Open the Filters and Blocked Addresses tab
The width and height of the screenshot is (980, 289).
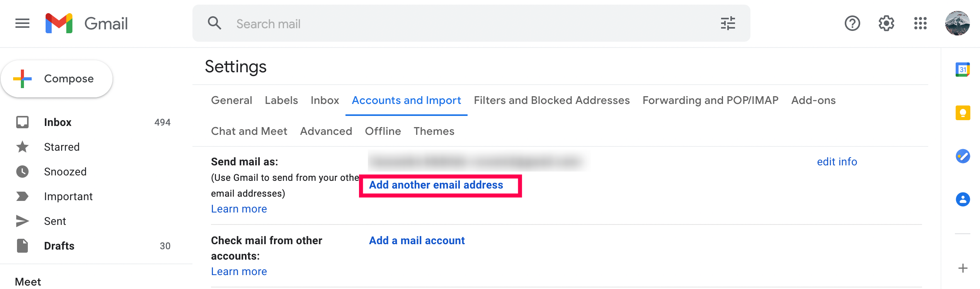click(x=551, y=100)
